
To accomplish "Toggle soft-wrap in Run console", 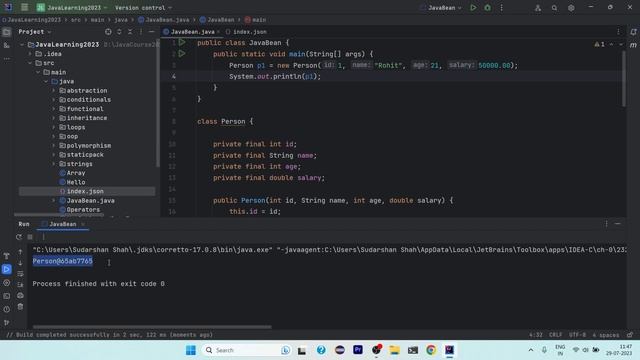I will pos(20,273).
